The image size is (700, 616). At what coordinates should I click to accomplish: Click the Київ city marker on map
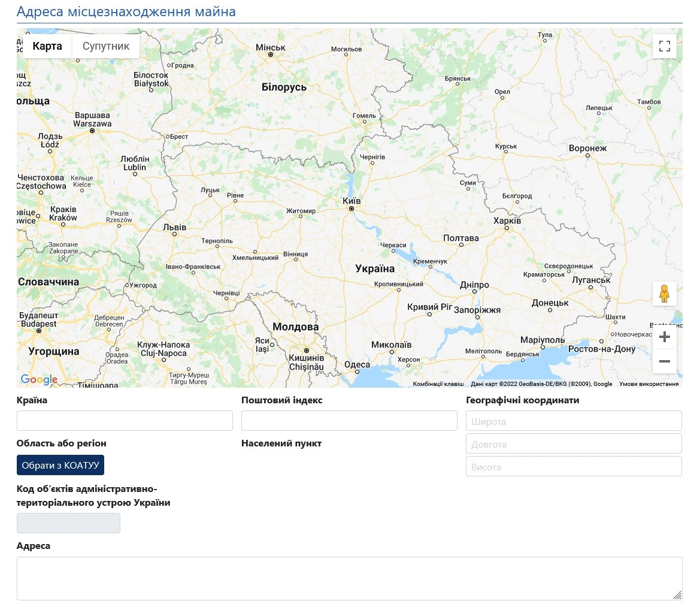[x=351, y=209]
